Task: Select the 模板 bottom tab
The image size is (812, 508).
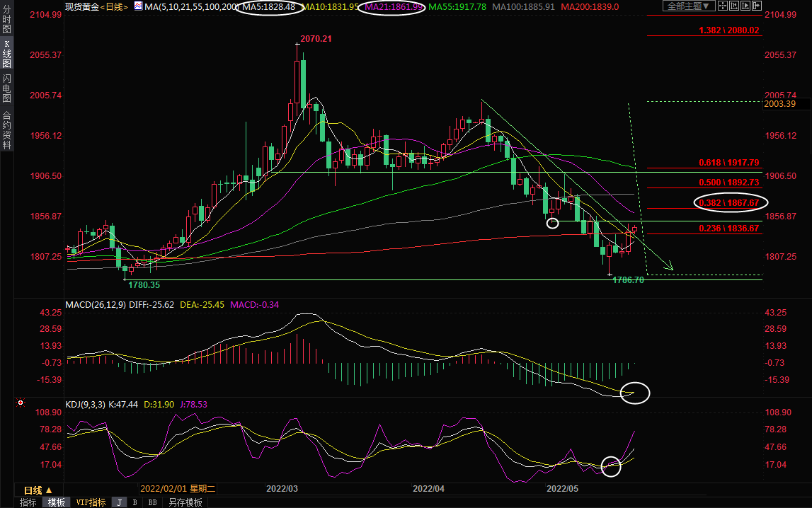Action: 56,502
